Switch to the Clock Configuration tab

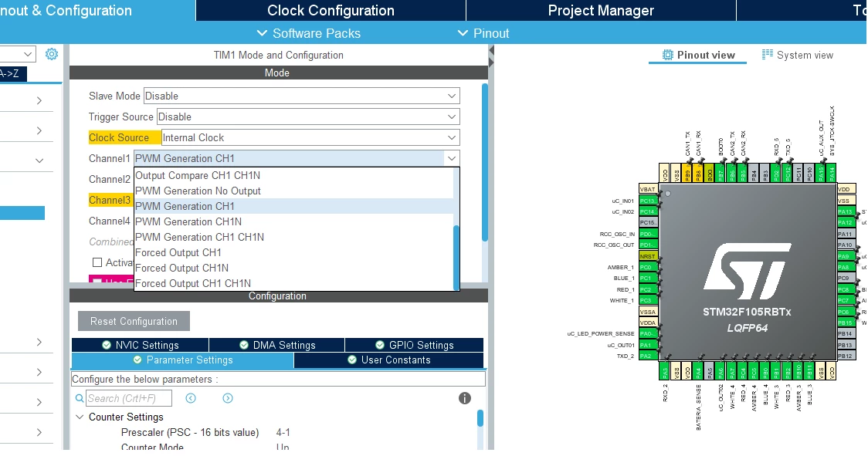point(331,11)
